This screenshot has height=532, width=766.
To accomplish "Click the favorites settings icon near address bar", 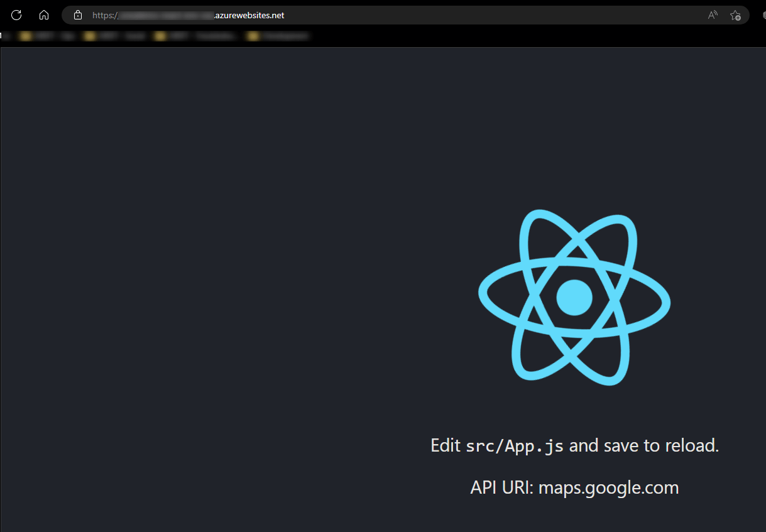I will click(736, 15).
